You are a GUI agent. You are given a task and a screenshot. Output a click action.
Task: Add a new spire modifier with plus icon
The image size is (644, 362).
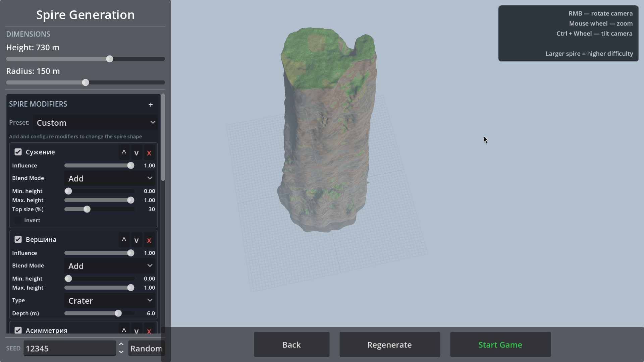click(151, 105)
